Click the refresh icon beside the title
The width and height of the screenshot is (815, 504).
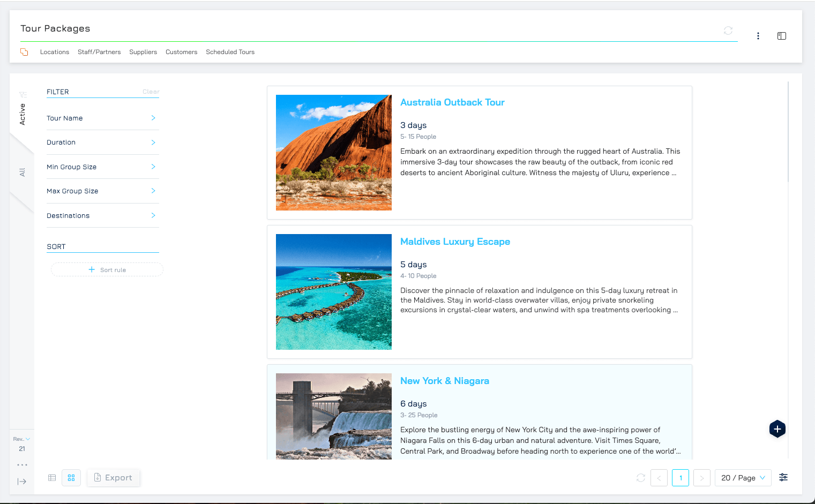coord(728,31)
